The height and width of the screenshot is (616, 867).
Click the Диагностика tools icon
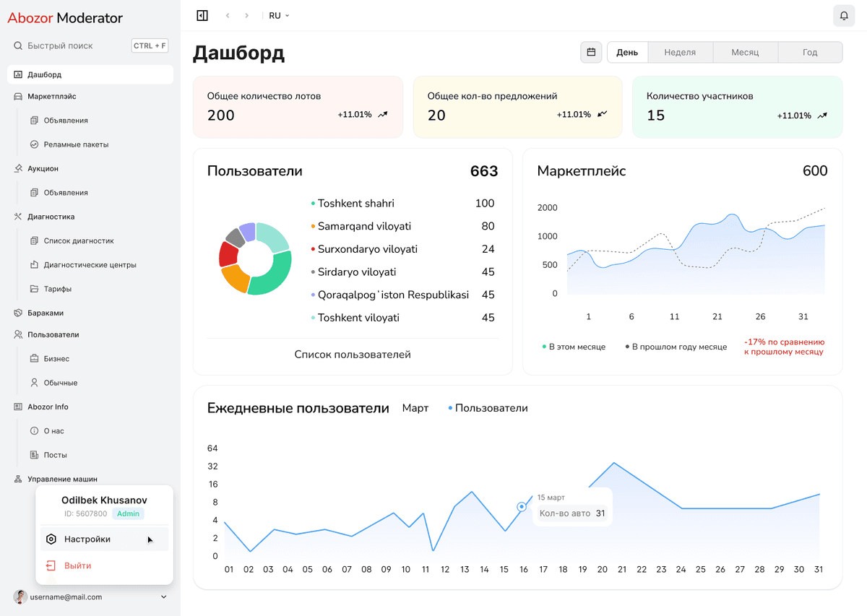[x=18, y=217]
